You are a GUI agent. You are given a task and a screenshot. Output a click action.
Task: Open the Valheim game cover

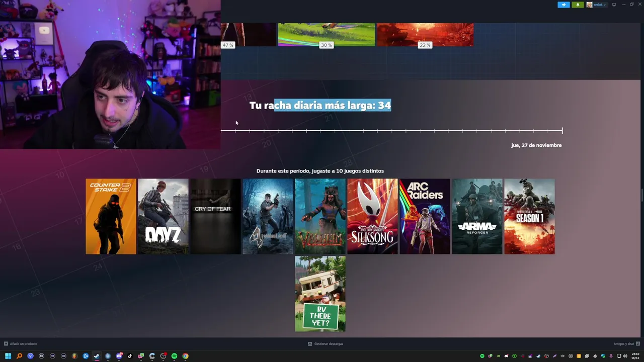320,216
